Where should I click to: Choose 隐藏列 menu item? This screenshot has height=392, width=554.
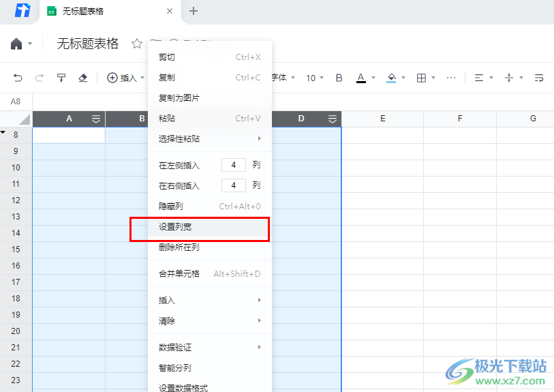[210, 207]
